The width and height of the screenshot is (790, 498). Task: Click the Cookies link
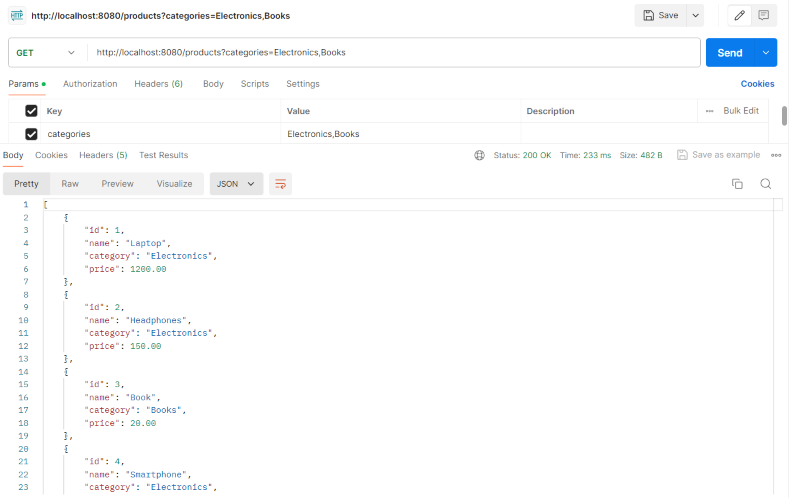757,84
